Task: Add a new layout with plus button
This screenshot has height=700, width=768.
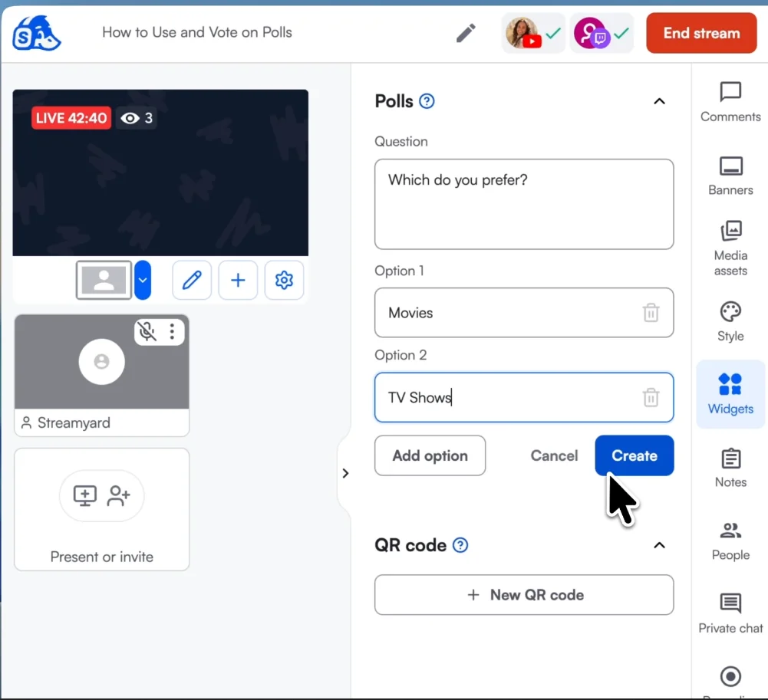Action: click(238, 280)
